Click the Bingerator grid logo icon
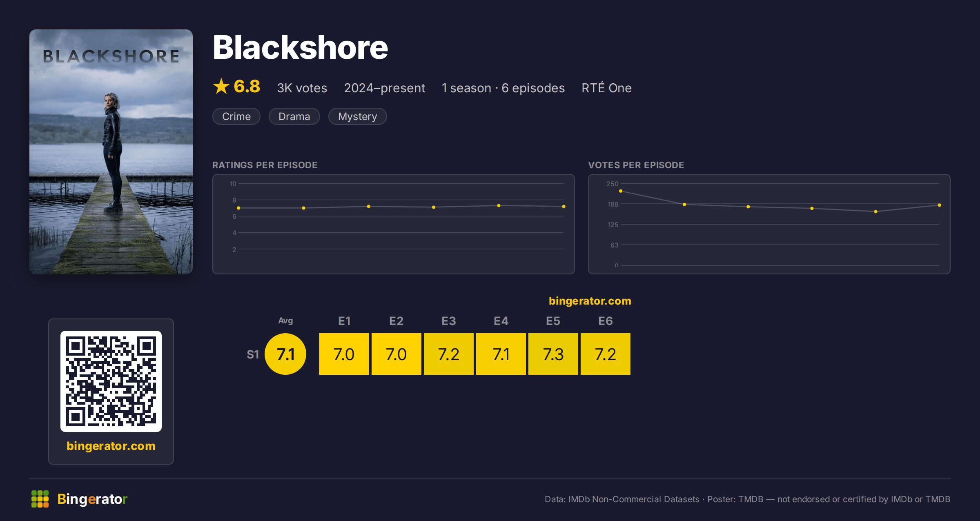The height and width of the screenshot is (521, 980). (x=40, y=499)
